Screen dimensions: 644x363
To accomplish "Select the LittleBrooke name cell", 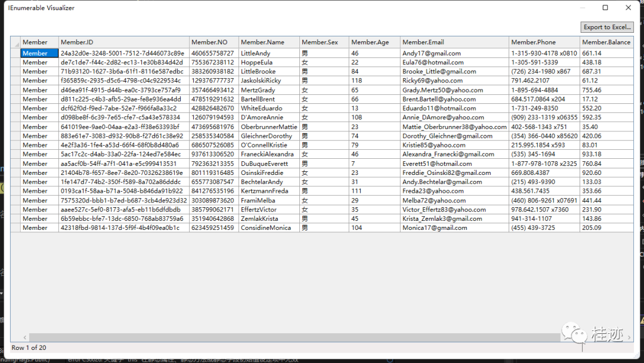I will [x=269, y=72].
